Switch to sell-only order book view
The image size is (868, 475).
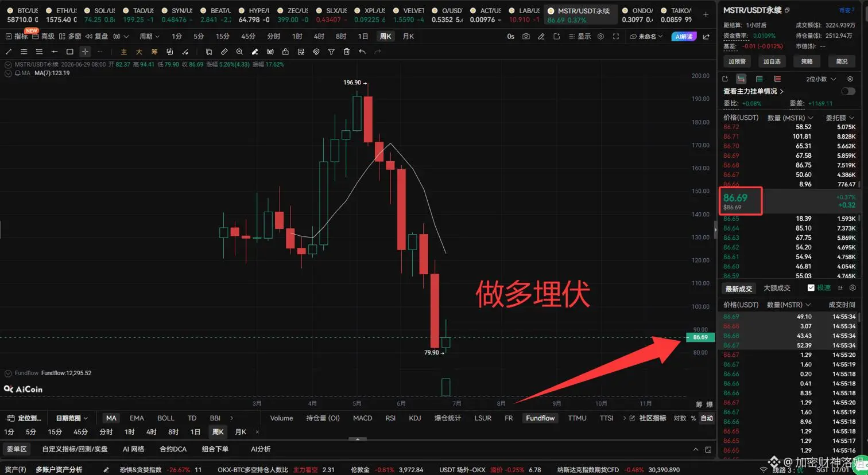point(777,79)
